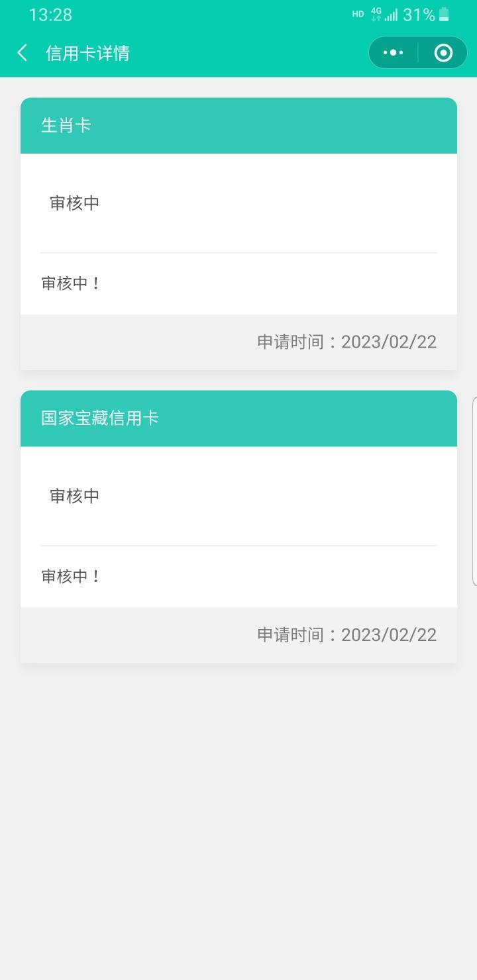Click the side handle at right edge
Image resolution: width=477 pixels, height=980 pixels.
[474, 491]
